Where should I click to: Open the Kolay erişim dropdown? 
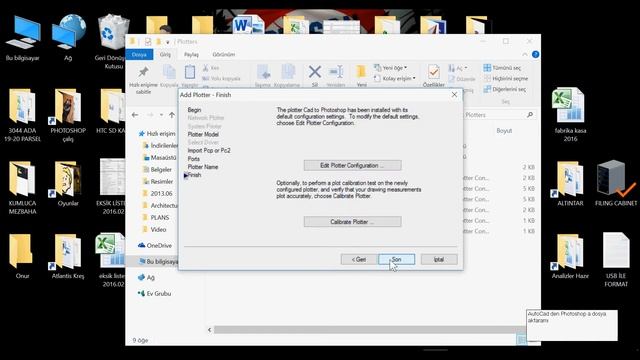(395, 78)
